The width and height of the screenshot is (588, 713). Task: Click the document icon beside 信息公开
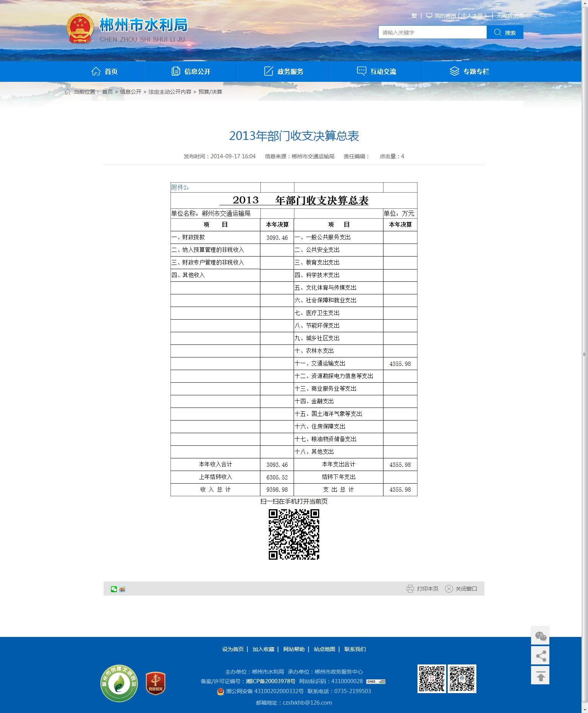click(x=176, y=71)
